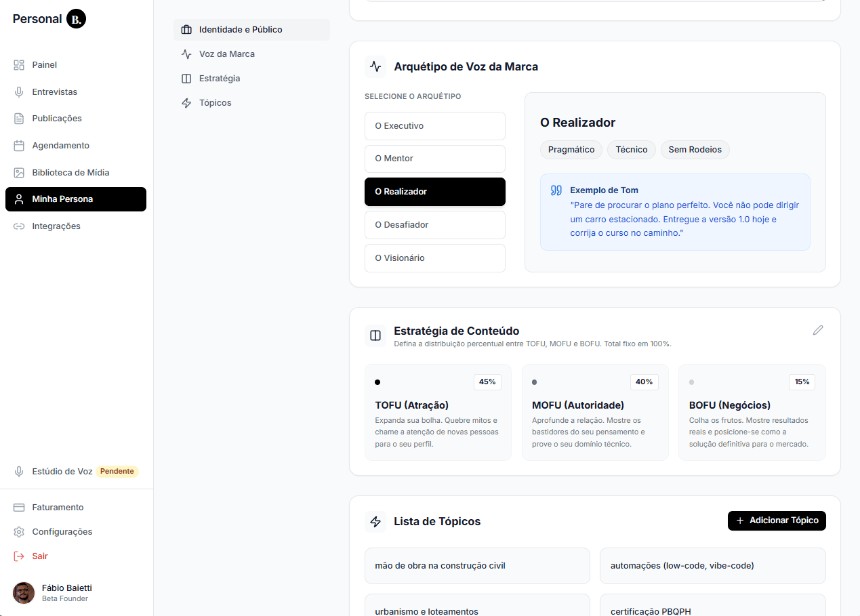Click the pencil edit icon in Estratégia de Conteúdo
This screenshot has height=616, width=860.
(818, 330)
